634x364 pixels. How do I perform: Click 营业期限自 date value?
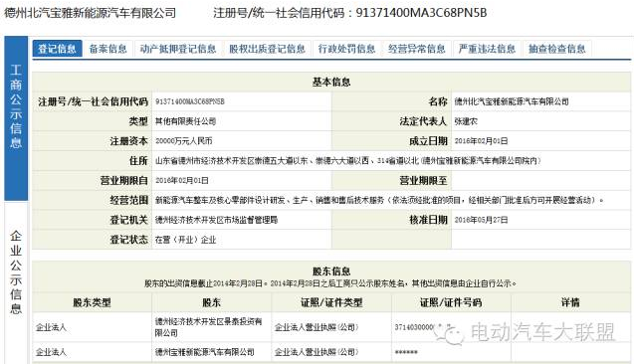coord(181,181)
